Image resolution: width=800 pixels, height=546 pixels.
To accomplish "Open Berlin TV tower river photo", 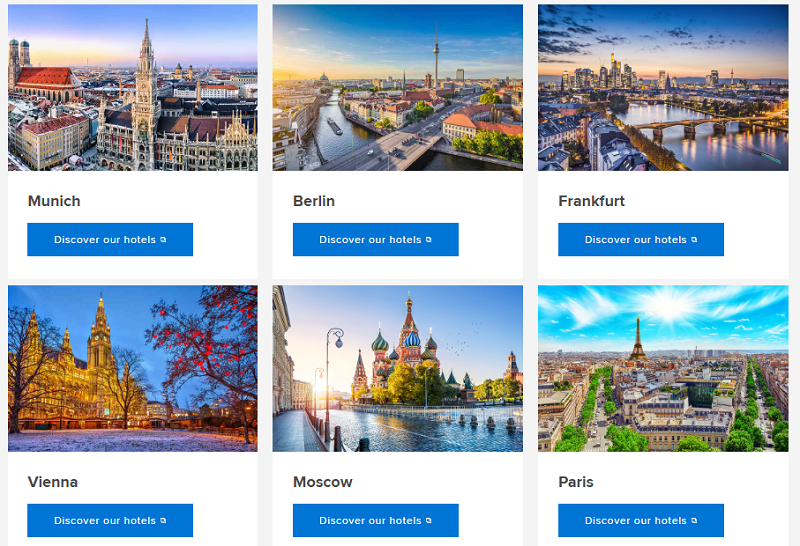I will click(x=397, y=87).
